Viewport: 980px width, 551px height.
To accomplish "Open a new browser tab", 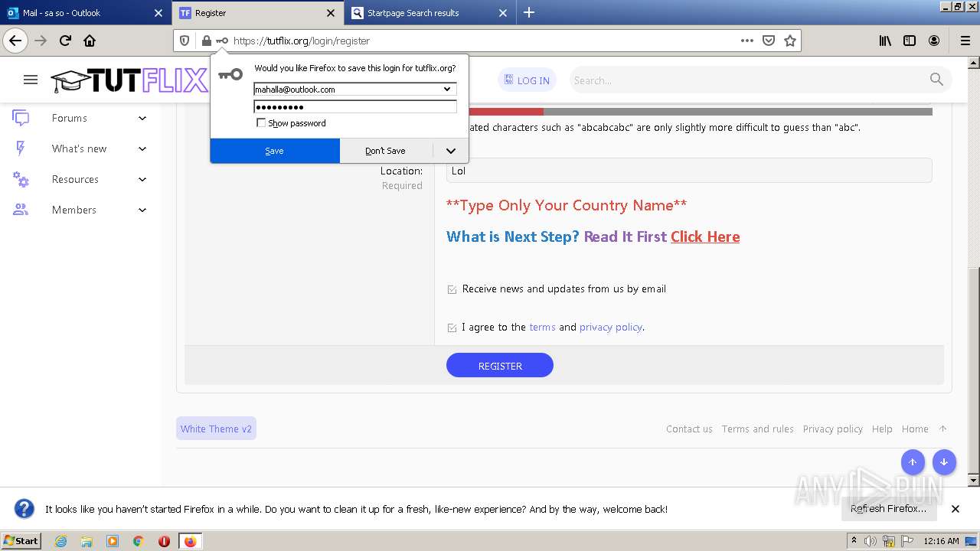I will coord(529,12).
